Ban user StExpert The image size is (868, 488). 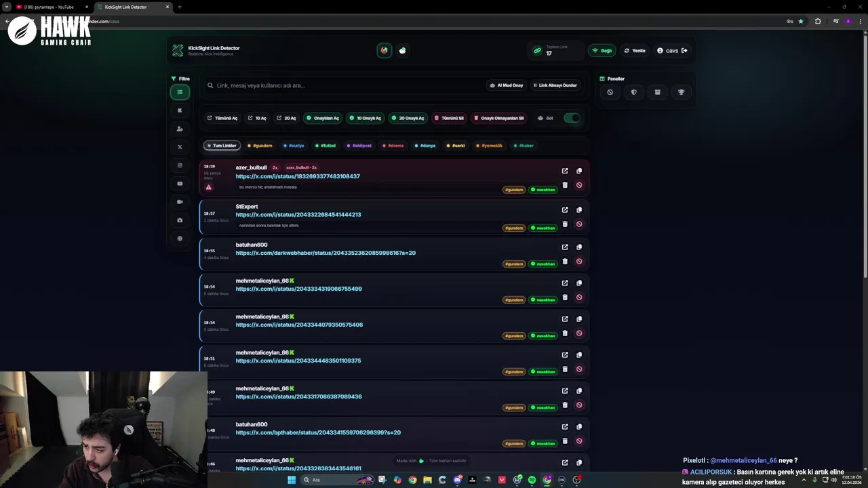click(x=579, y=224)
